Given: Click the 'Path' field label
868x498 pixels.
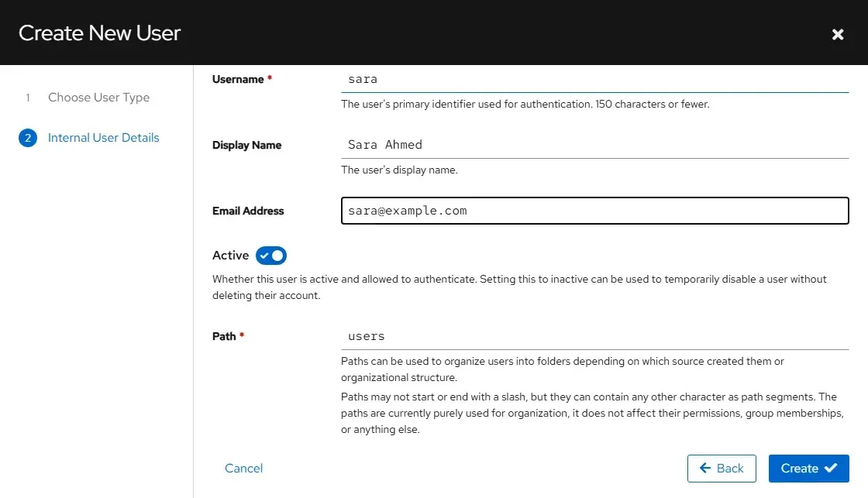Looking at the screenshot, I should [224, 336].
